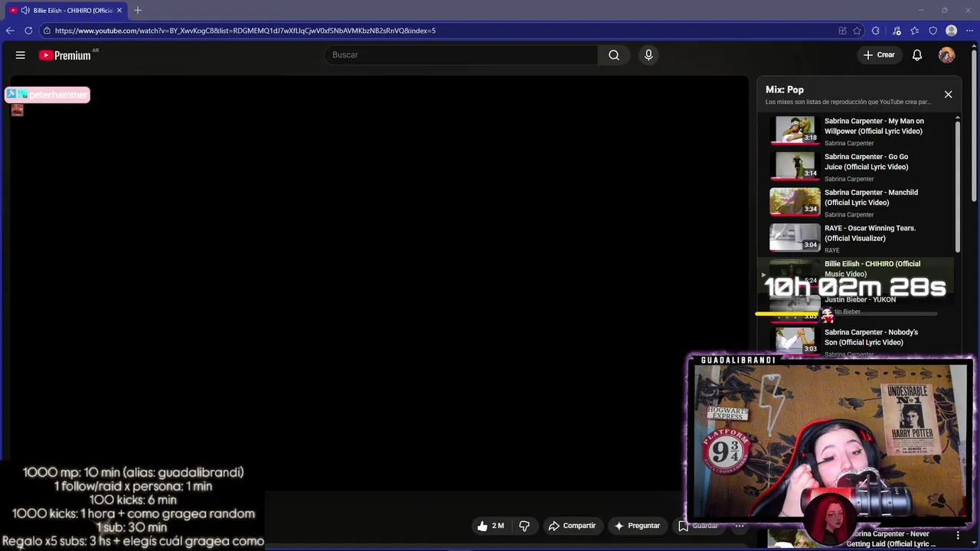Image resolution: width=980 pixels, height=551 pixels.
Task: Click the search magnifier button
Action: pos(614,55)
